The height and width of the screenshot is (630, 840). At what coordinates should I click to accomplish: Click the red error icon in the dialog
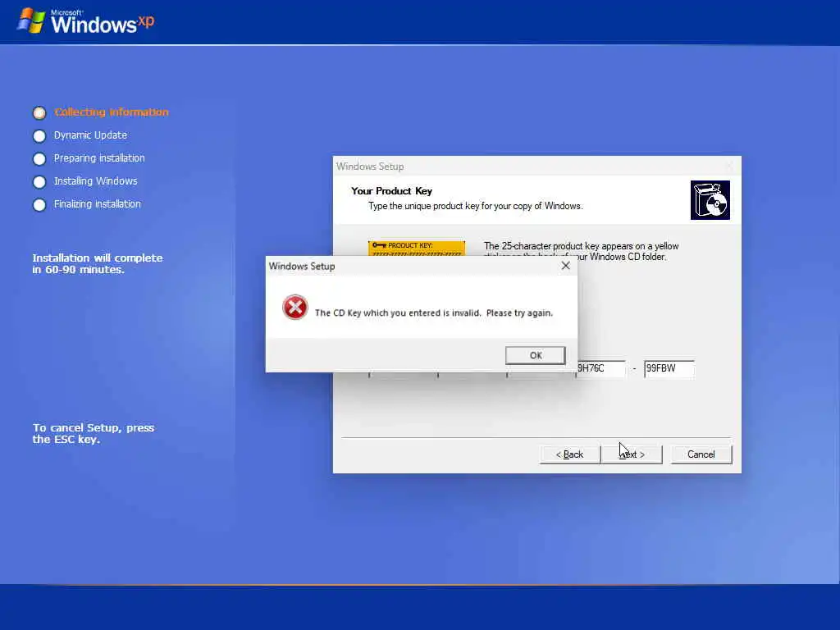coord(295,308)
